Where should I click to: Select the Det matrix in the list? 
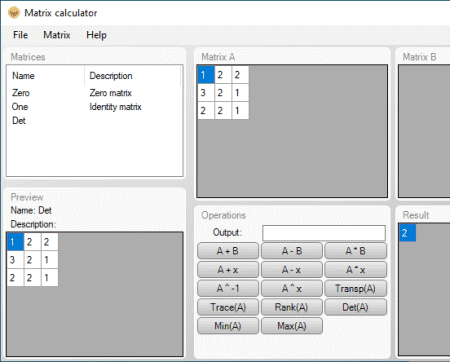pyautogui.click(x=94, y=121)
